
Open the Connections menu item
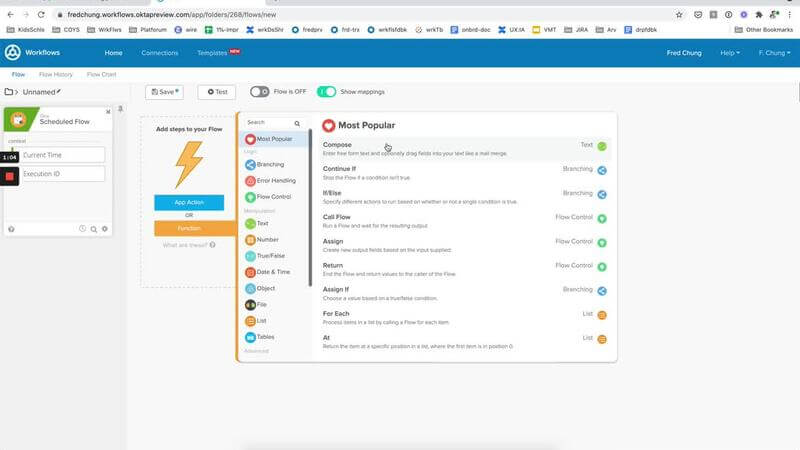160,52
